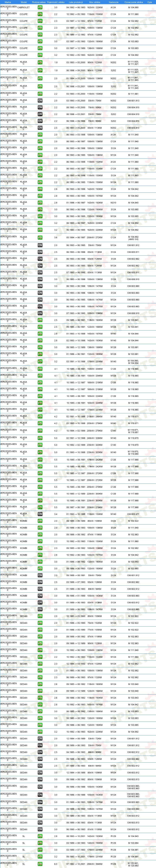Click the petrol icon for SEDAN M 111.960

click(40, 657)
